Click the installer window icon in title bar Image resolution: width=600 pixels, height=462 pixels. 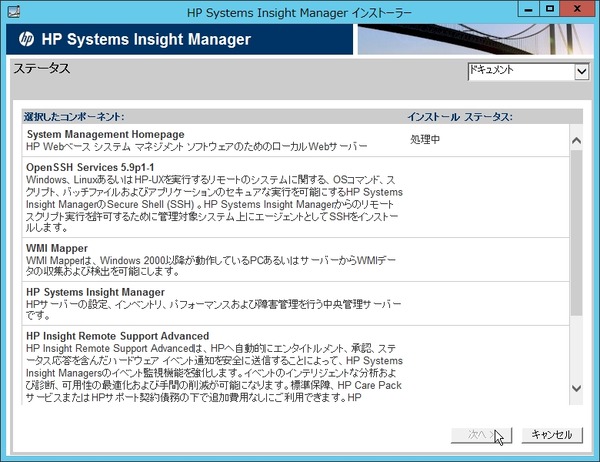14,12
